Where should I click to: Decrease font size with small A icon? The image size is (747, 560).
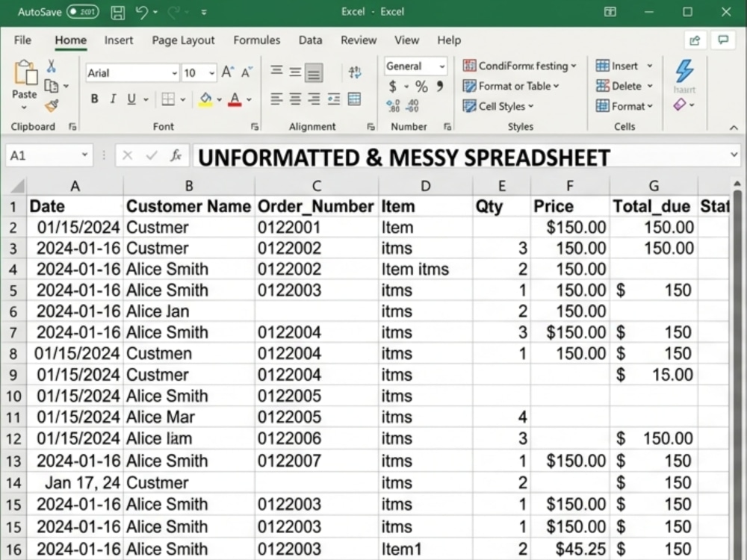coord(247,73)
